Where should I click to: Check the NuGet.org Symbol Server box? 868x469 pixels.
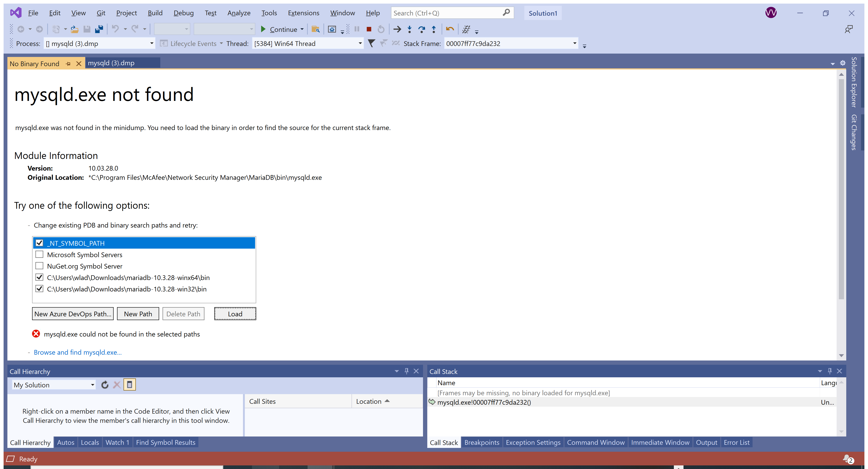click(39, 266)
